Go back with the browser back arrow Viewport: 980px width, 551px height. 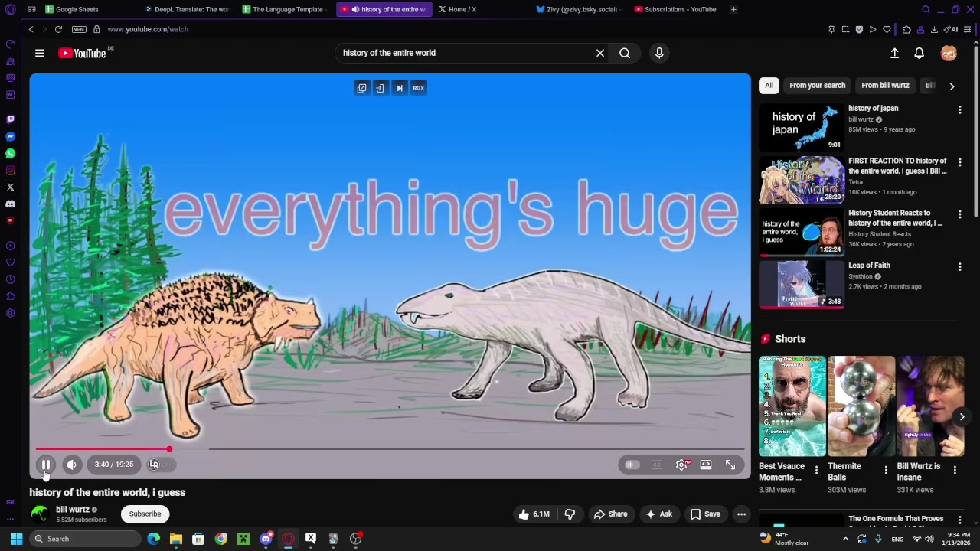[31, 29]
